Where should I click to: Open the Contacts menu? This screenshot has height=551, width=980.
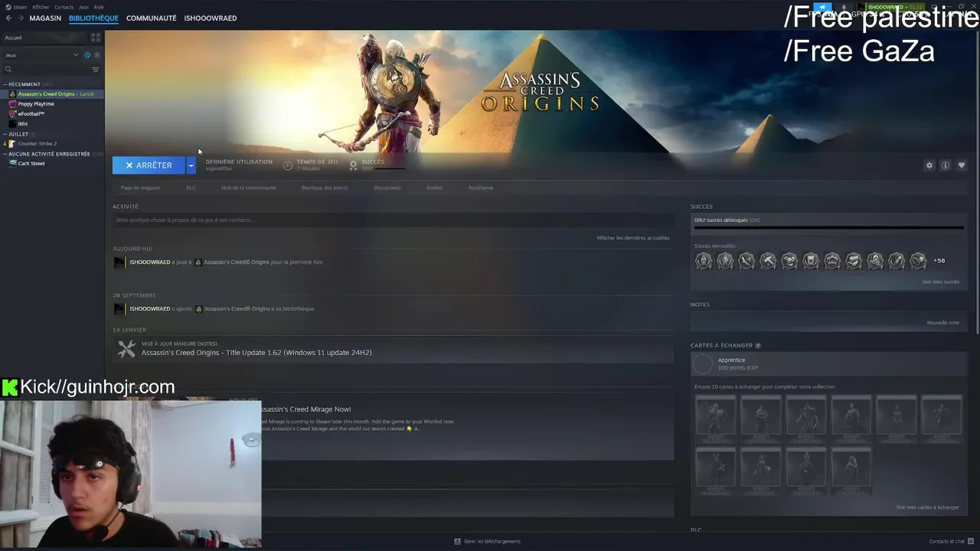pos(64,7)
